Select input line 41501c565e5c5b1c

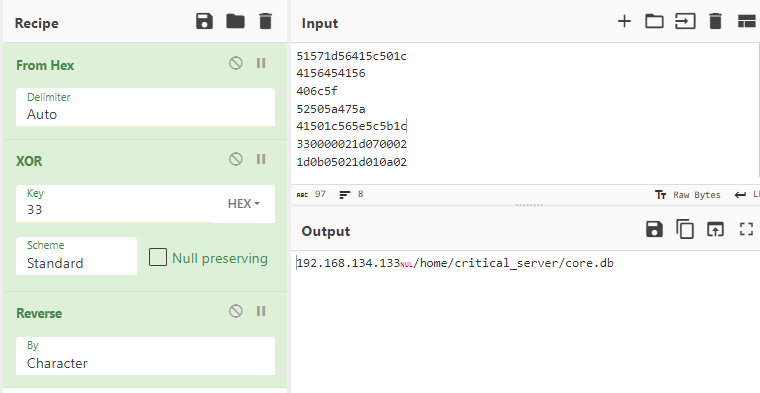[351, 126]
